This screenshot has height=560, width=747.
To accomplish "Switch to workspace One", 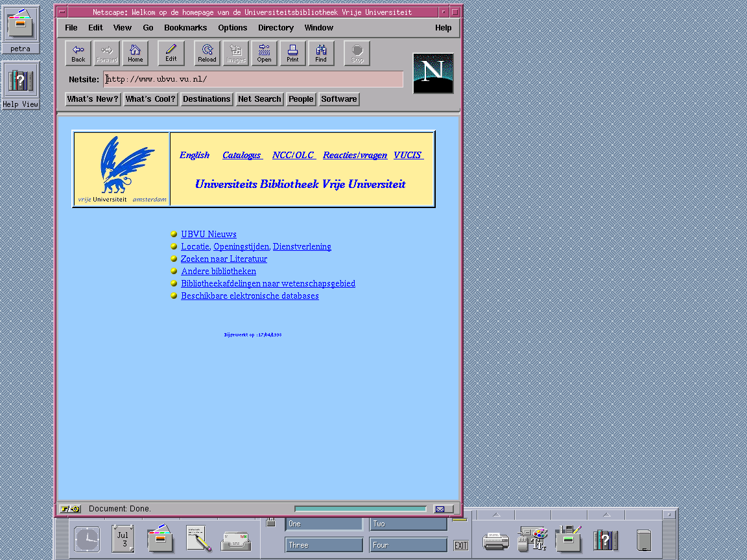I will (324, 524).
